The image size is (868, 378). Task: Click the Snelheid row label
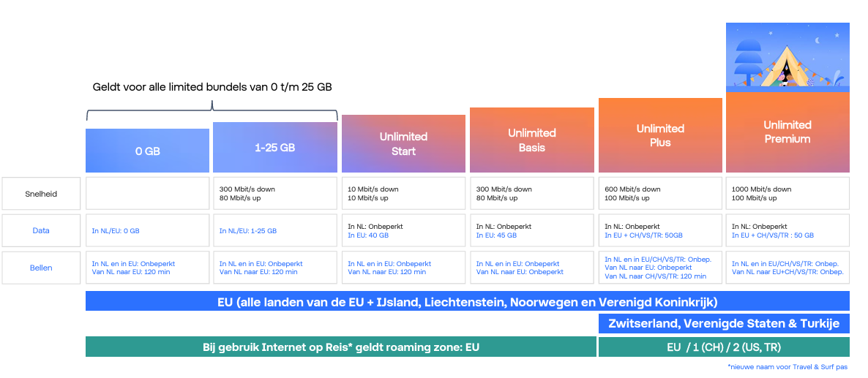click(42, 194)
